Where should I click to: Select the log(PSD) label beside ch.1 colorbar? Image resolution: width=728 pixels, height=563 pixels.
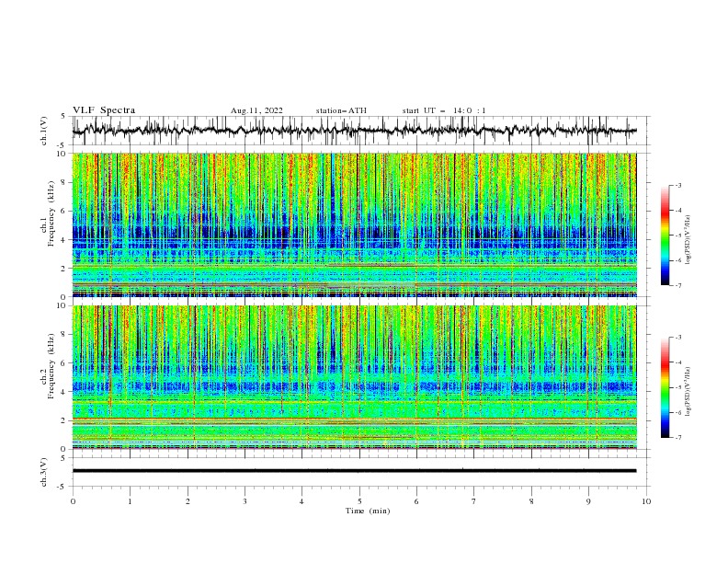(x=688, y=240)
